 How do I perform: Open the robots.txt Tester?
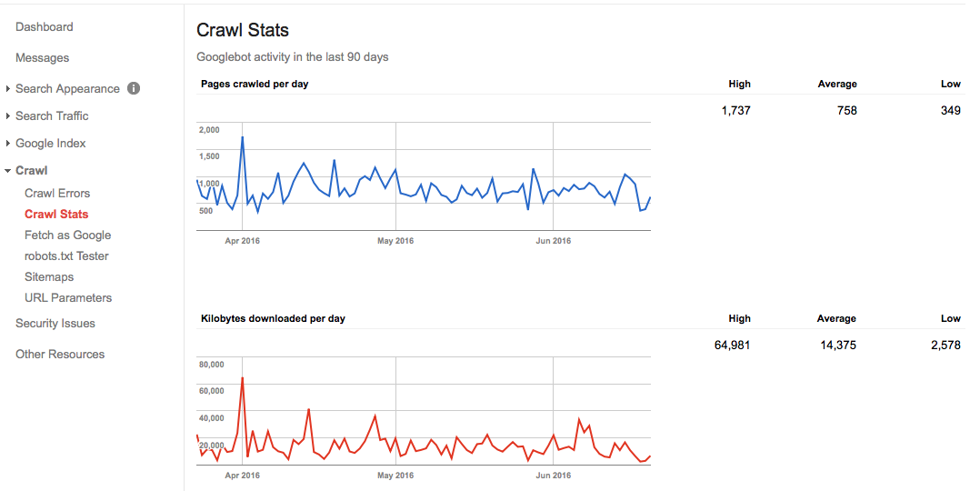click(x=66, y=256)
